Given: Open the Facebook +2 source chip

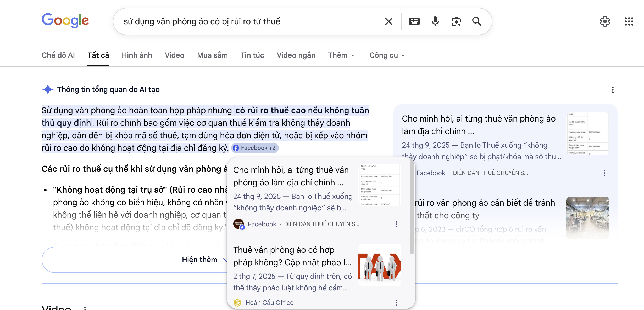Looking at the screenshot, I should [255, 148].
